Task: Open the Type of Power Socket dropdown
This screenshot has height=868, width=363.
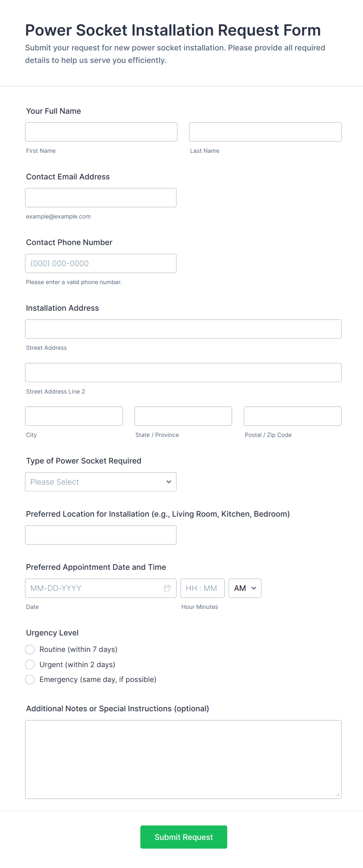Action: point(101,482)
